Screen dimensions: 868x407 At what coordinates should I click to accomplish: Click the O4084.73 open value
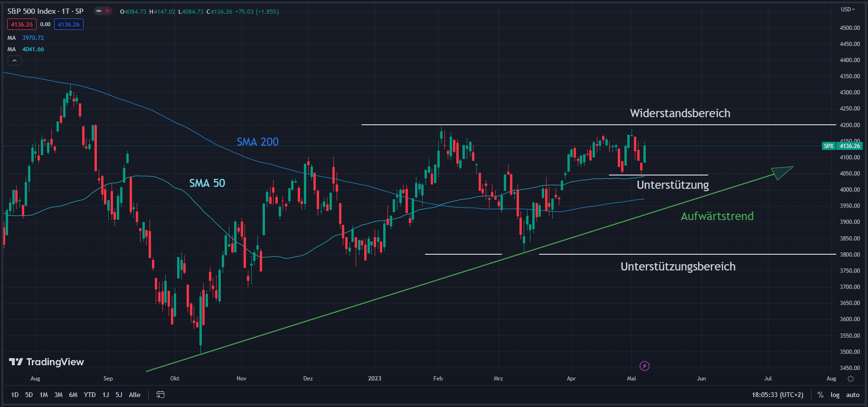(x=133, y=11)
